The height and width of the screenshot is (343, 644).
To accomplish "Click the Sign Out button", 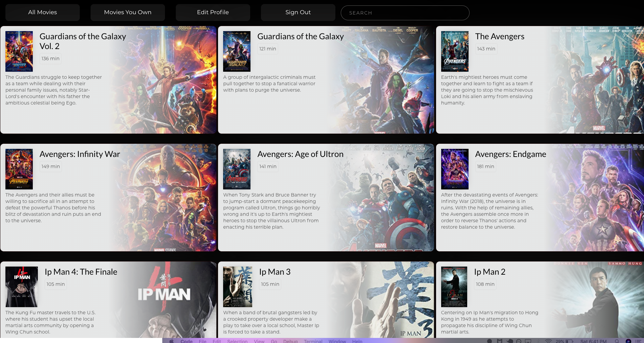I will (298, 13).
